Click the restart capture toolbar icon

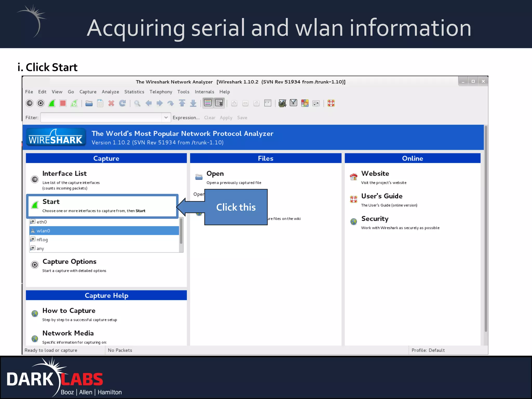coord(74,103)
